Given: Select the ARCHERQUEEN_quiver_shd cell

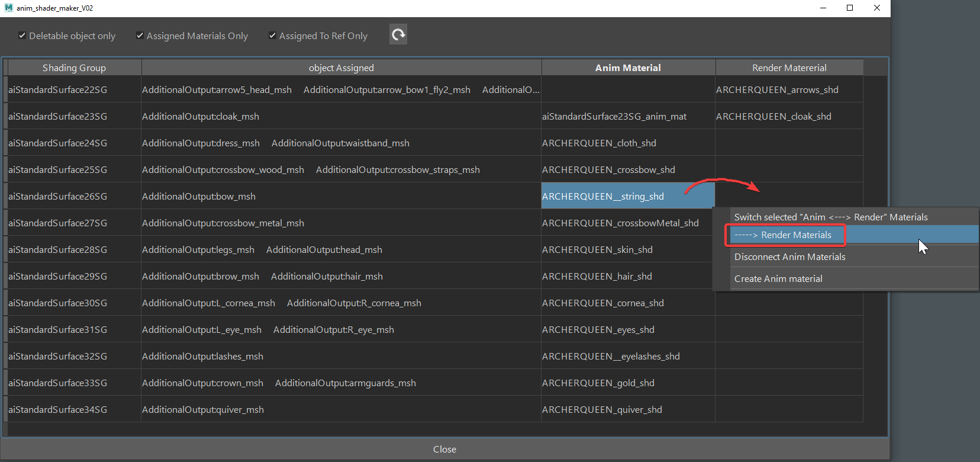Looking at the screenshot, I should pos(628,409).
